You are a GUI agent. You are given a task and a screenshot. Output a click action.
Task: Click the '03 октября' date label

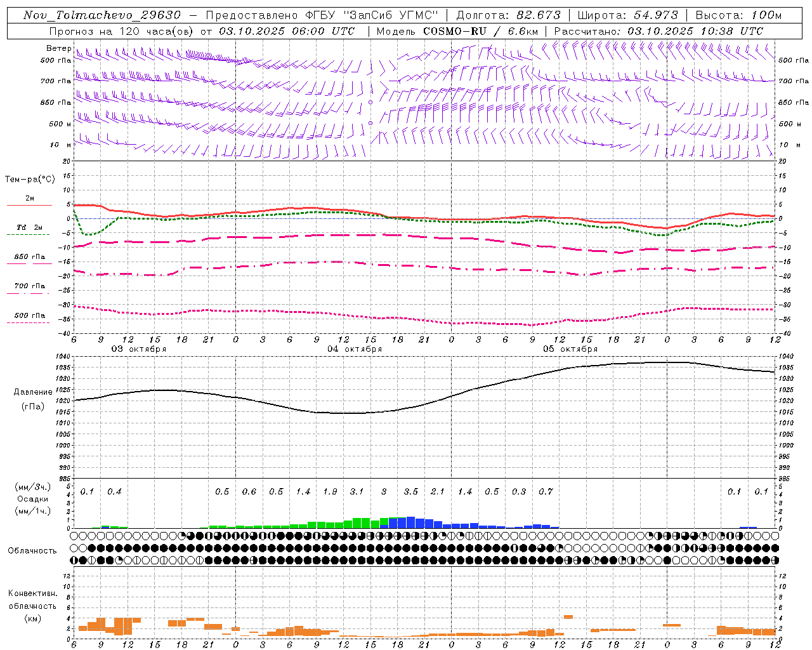point(139,349)
